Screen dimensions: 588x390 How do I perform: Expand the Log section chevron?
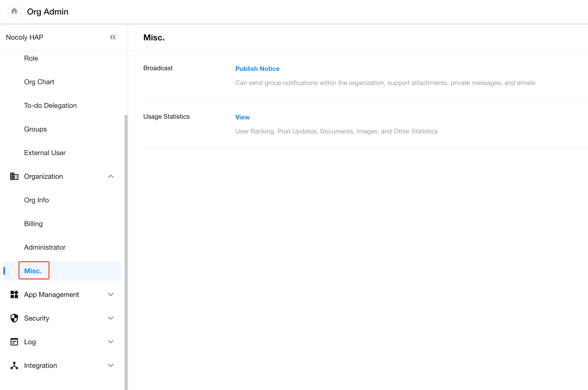coord(111,342)
